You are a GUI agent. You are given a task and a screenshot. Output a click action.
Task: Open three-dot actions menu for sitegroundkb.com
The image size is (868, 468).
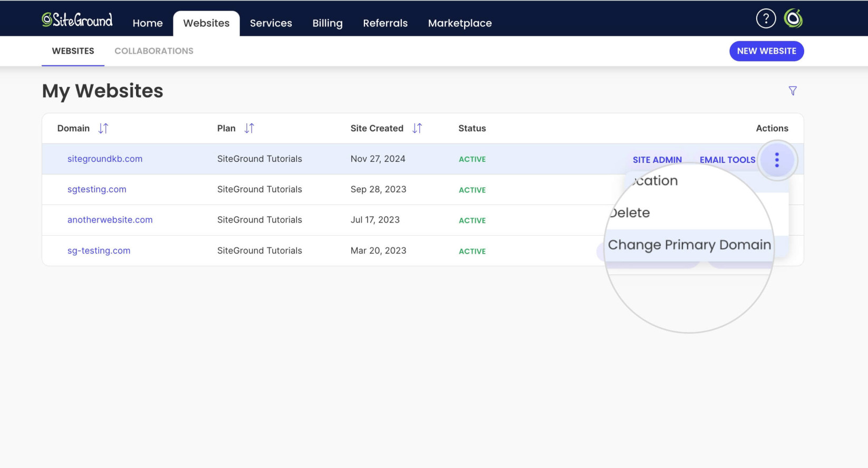point(777,160)
